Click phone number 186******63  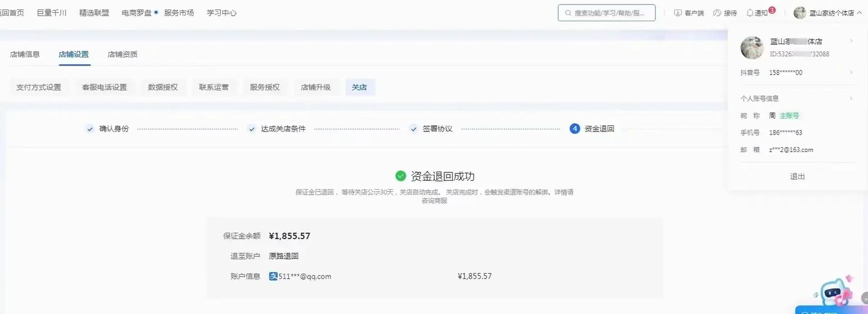tap(786, 133)
